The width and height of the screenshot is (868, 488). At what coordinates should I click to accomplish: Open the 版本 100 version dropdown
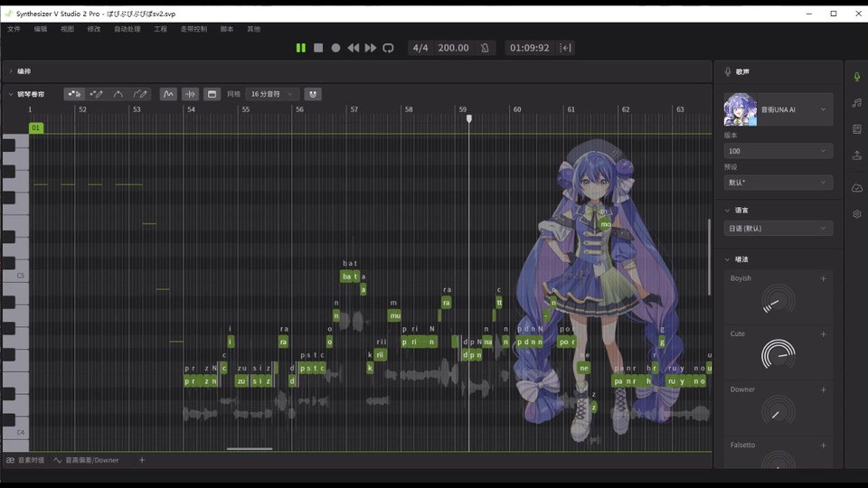tap(778, 151)
